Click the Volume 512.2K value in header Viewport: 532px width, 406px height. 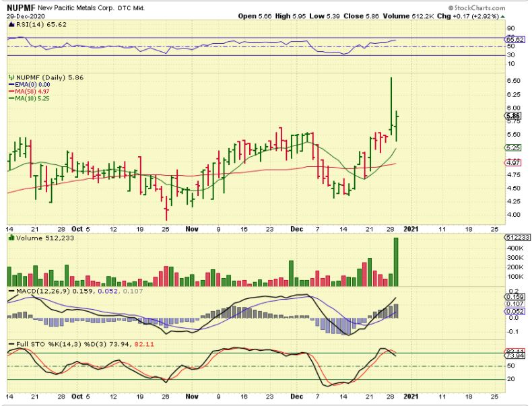tap(409, 16)
